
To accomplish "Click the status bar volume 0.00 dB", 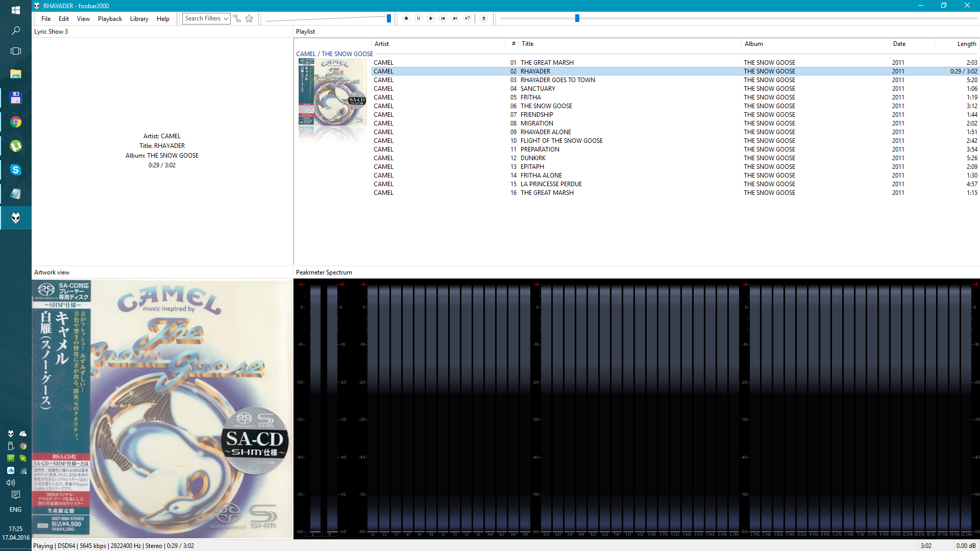I will click(966, 546).
